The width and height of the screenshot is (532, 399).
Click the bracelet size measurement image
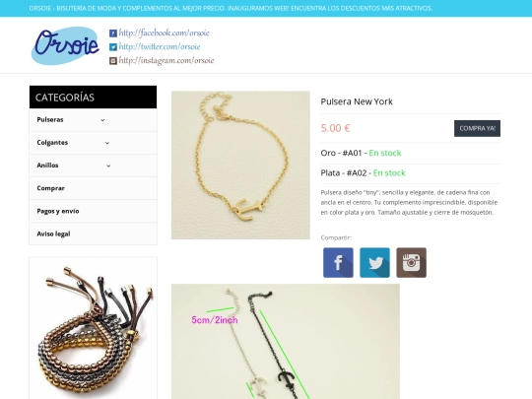click(x=286, y=341)
